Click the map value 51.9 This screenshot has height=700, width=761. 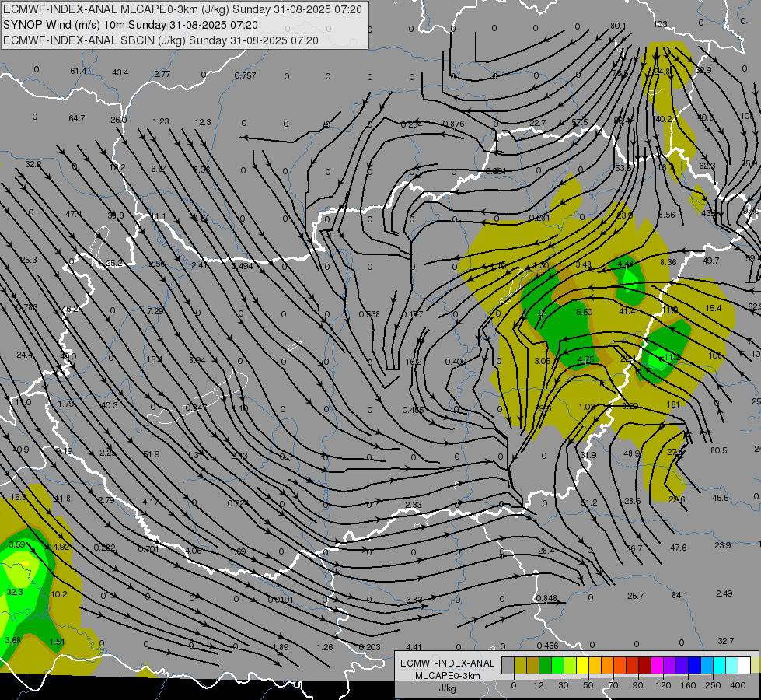pyautogui.click(x=152, y=455)
